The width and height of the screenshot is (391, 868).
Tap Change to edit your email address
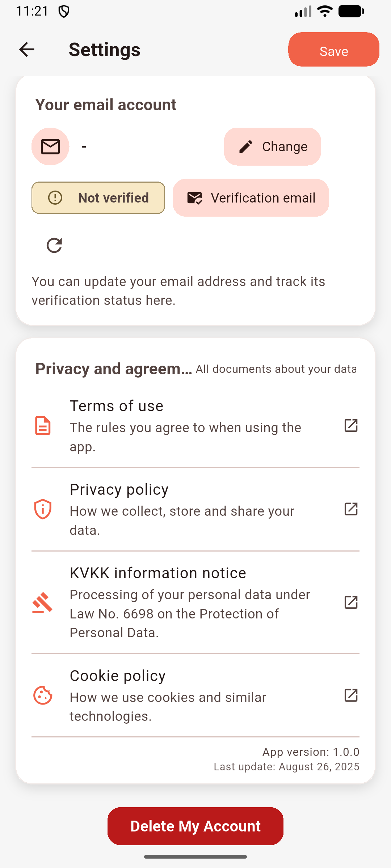(272, 146)
